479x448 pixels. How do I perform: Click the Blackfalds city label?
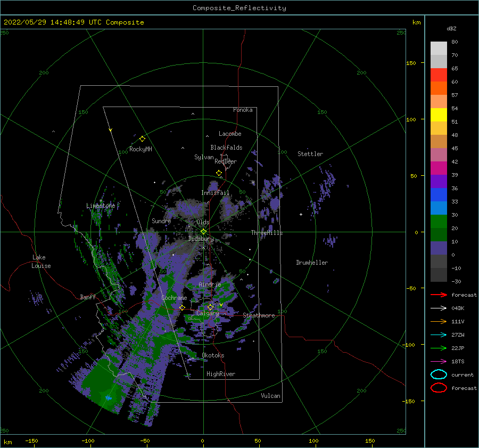coord(226,148)
